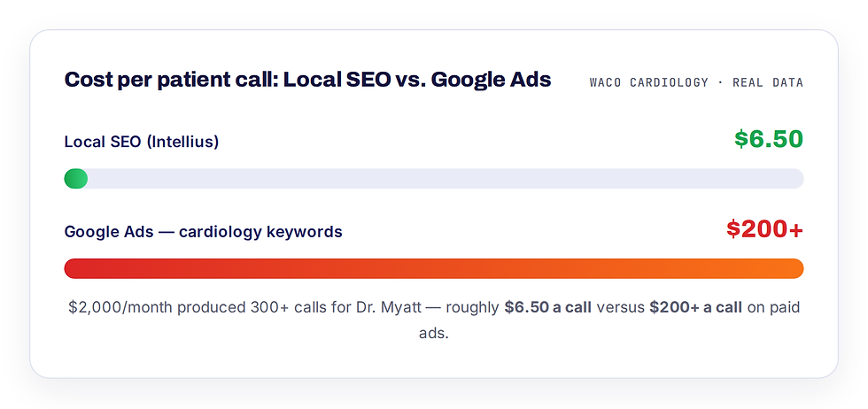Click the word 'Intellius' in the first row label

tap(182, 143)
